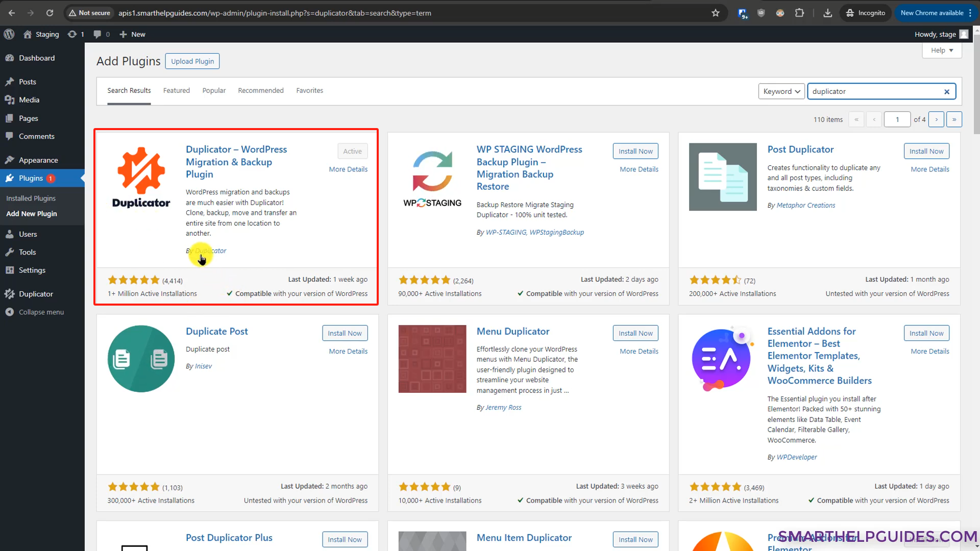Open More Details for Post Duplicator

coord(929,169)
